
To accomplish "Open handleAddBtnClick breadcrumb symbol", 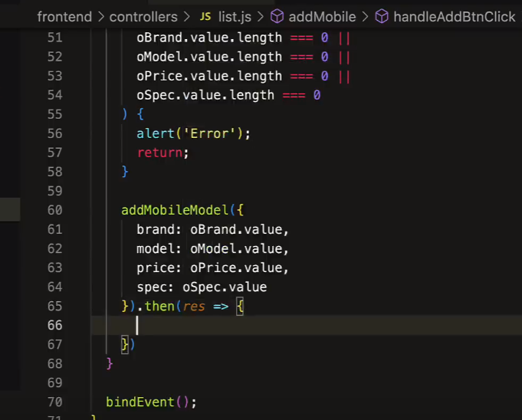I will (x=455, y=17).
